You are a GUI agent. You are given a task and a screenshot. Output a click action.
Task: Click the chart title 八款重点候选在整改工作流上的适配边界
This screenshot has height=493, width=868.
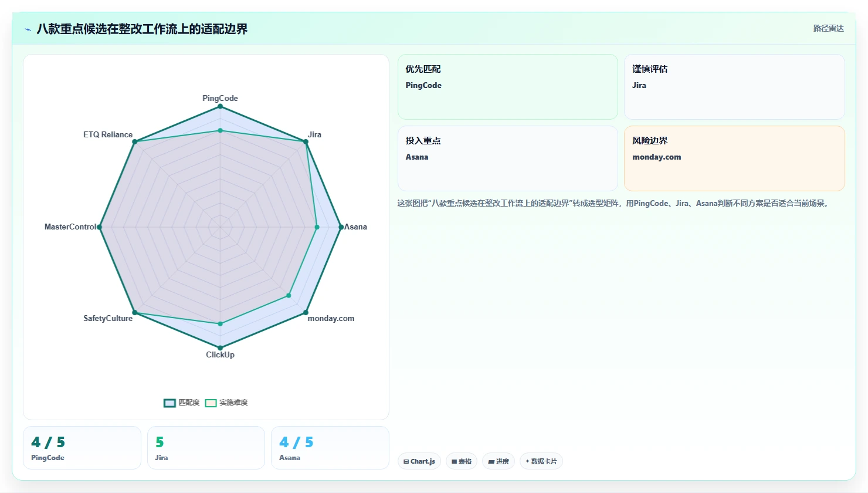pyautogui.click(x=142, y=29)
